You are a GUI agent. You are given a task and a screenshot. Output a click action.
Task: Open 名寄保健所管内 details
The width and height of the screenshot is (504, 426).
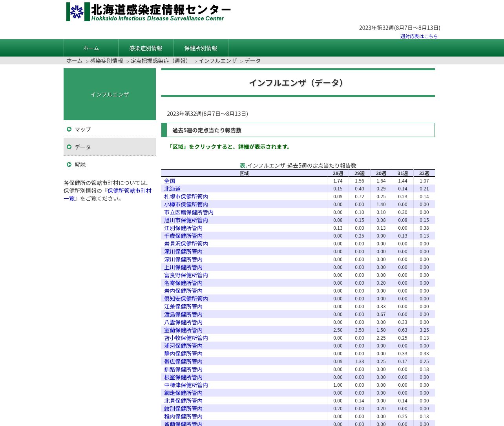[x=183, y=283]
